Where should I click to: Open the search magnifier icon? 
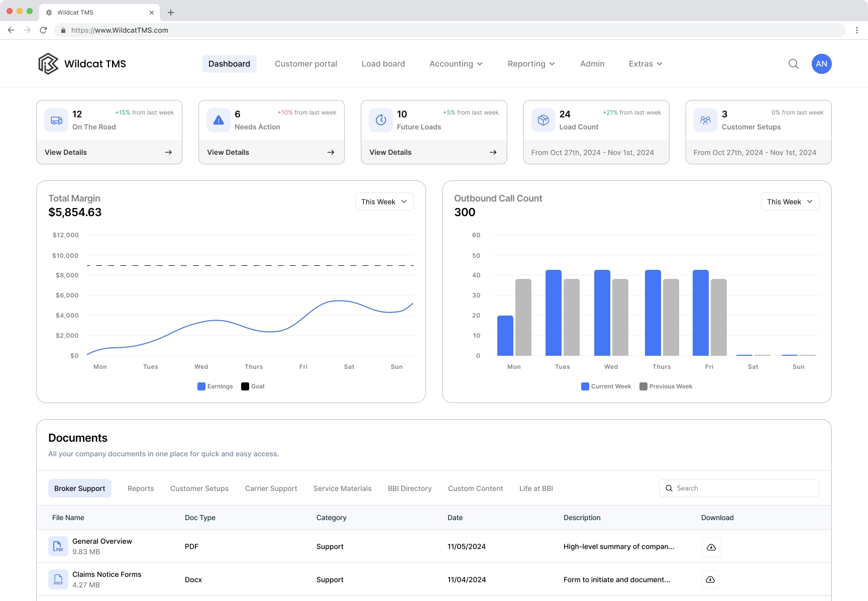pyautogui.click(x=794, y=64)
